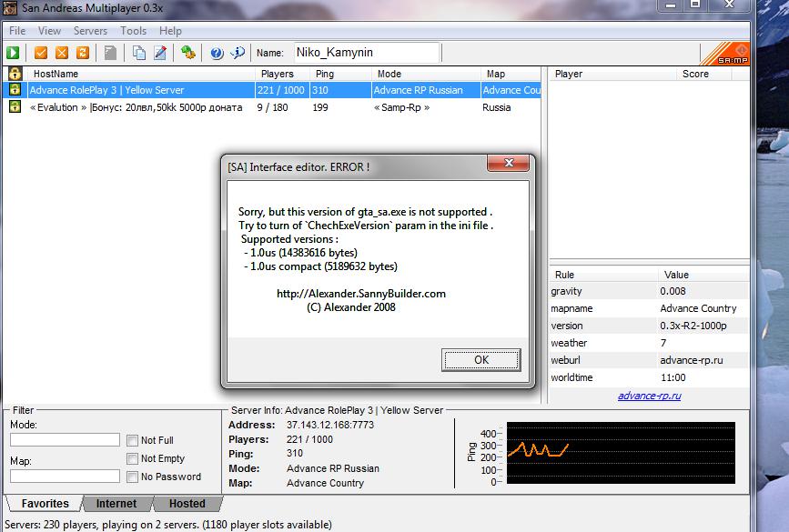The width and height of the screenshot is (789, 532).
Task: Sort servers by Mode column header
Action: coord(426,74)
